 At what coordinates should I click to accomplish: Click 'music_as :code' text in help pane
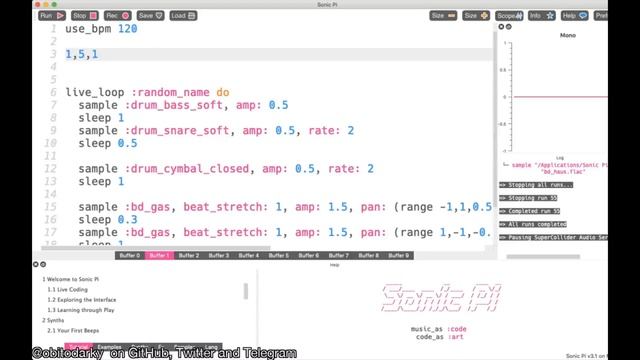[438, 329]
